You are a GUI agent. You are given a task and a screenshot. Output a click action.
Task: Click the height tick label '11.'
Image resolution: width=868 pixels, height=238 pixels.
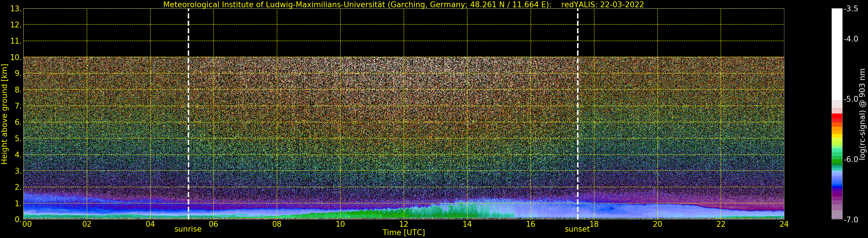pyautogui.click(x=16, y=41)
